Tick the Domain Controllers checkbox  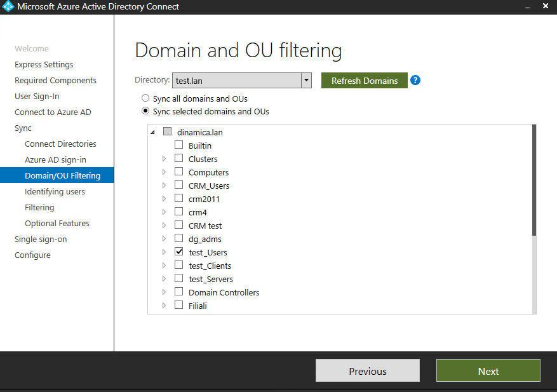click(x=178, y=292)
